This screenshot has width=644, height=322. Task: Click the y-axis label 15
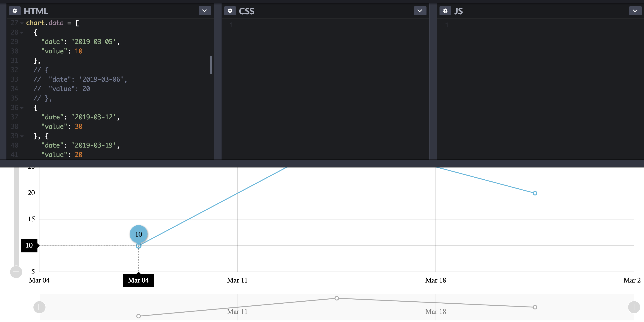(x=31, y=219)
